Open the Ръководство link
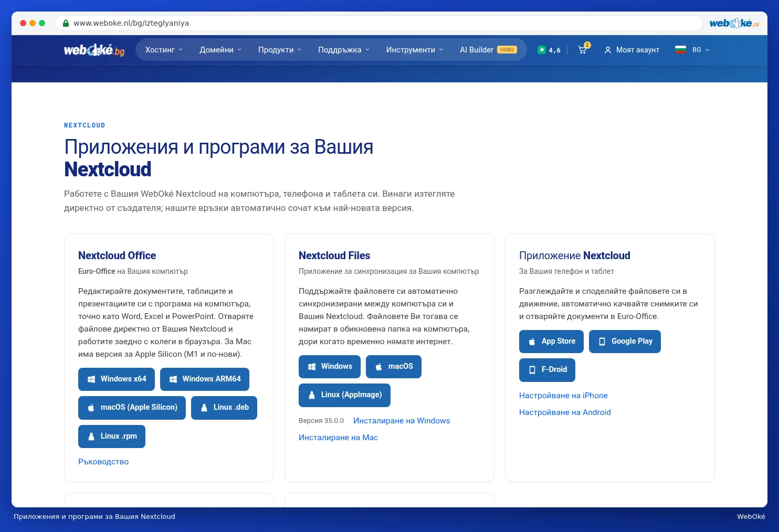This screenshot has width=779, height=532. [x=103, y=462]
